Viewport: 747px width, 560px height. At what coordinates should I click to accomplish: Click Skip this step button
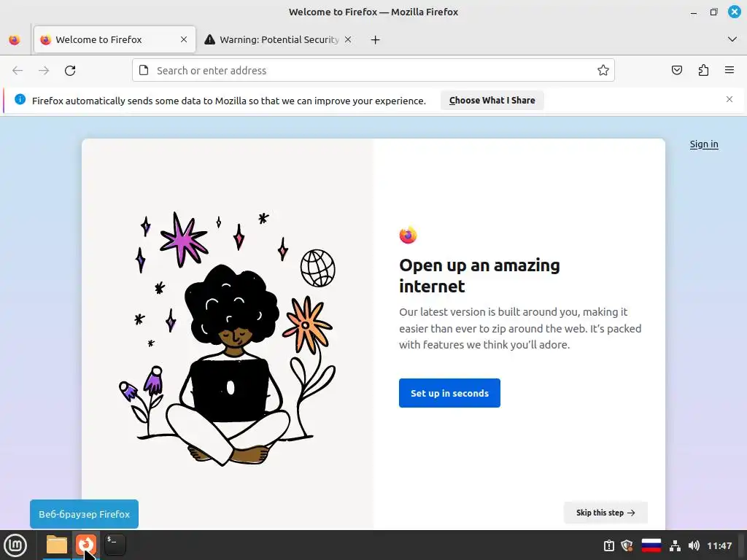point(605,513)
